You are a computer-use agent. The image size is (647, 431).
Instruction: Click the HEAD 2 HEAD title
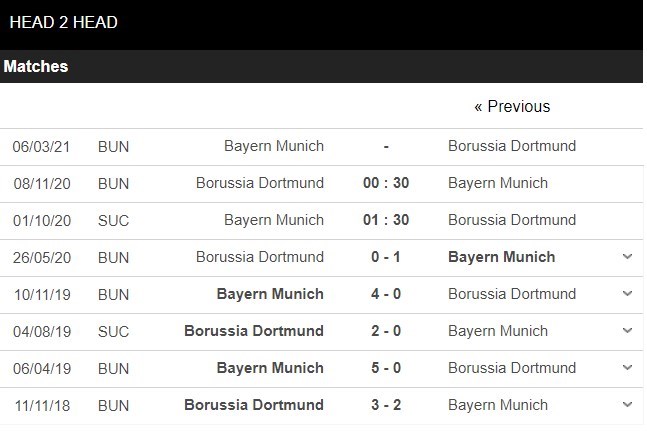pyautogui.click(x=63, y=22)
